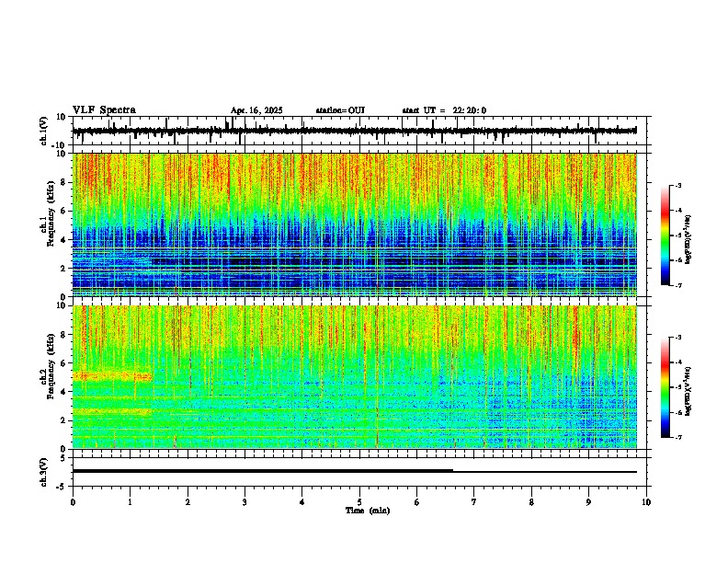This screenshot has height=563, width=728.
Task: Click the ch.1 spectrogram panel
Action: pos(354,224)
